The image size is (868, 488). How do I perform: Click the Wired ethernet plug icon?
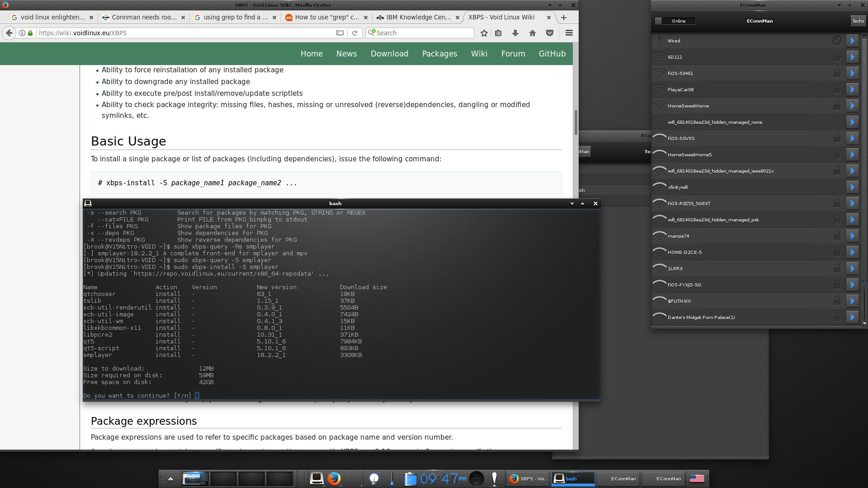coord(660,41)
